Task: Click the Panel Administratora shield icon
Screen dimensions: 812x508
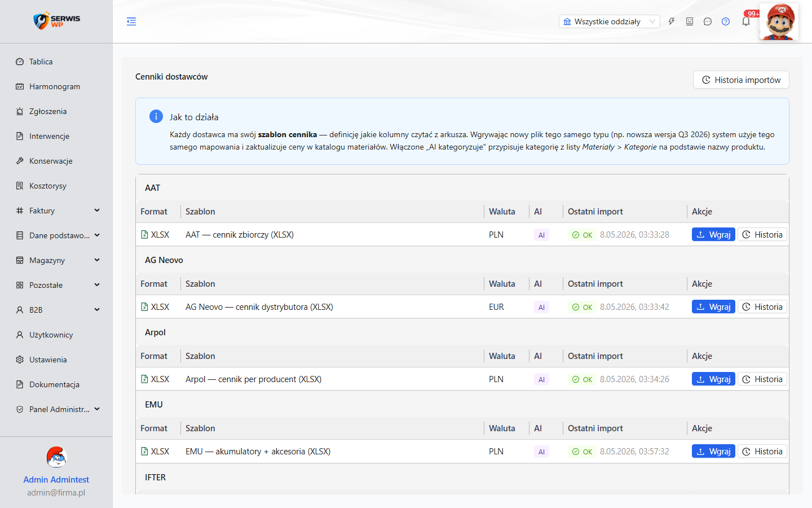Action: point(20,409)
